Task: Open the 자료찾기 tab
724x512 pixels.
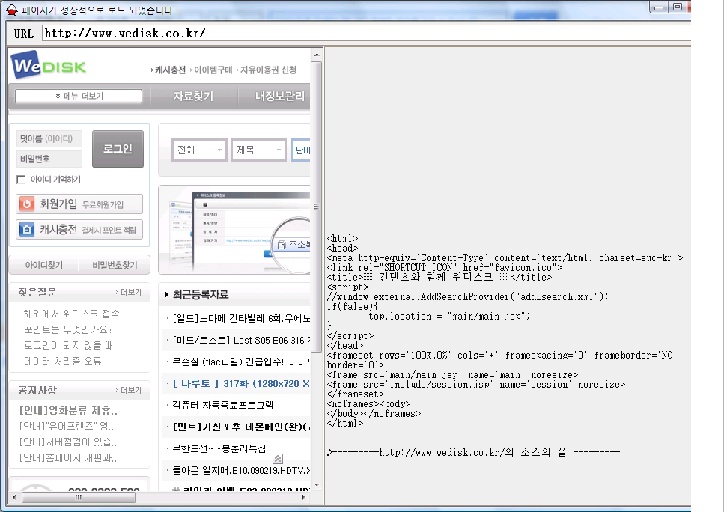Action: click(x=193, y=96)
